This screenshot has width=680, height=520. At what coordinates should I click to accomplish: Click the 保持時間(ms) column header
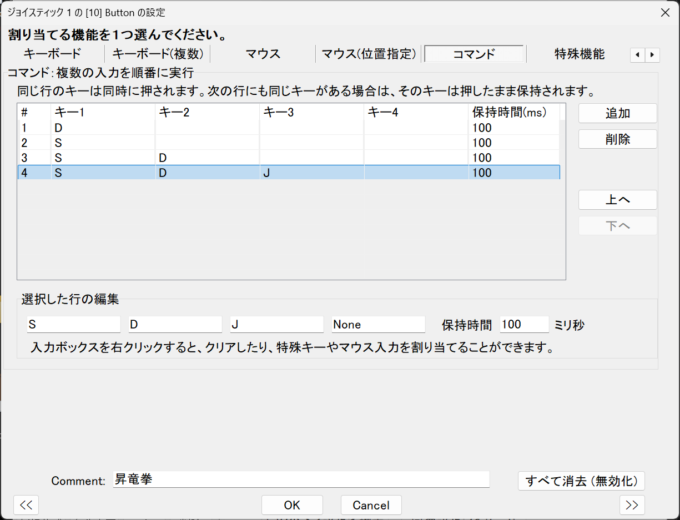(514, 112)
